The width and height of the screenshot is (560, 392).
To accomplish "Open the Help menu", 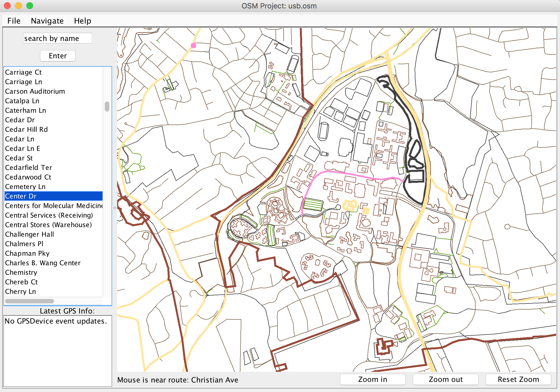I will click(82, 21).
